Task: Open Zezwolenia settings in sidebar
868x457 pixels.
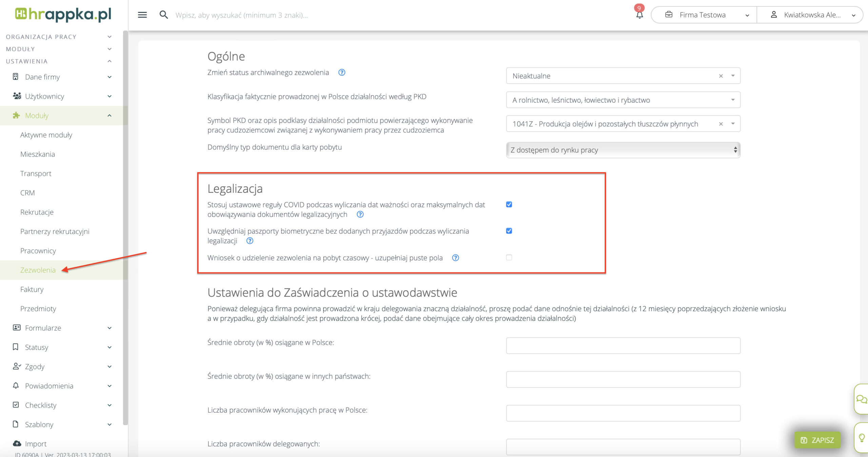Action: [38, 270]
